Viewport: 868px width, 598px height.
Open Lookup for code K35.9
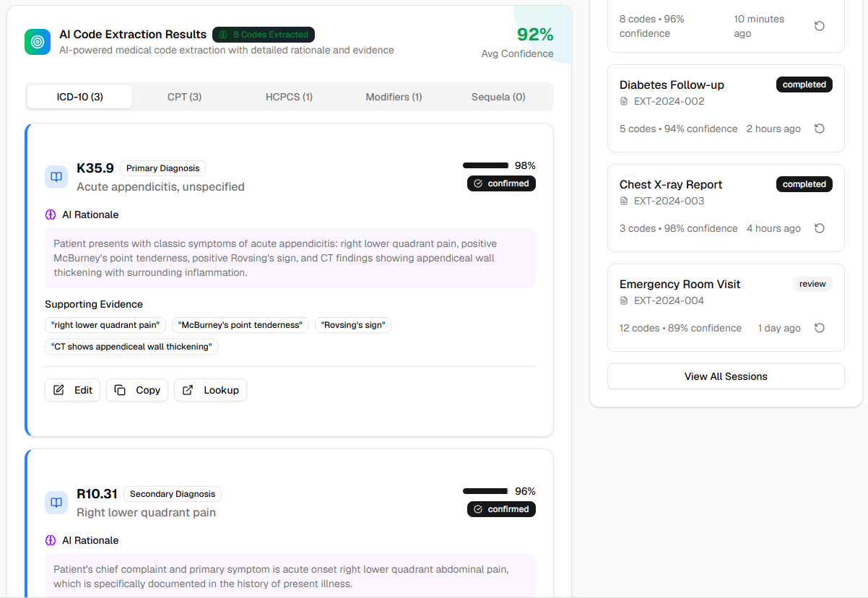point(210,390)
